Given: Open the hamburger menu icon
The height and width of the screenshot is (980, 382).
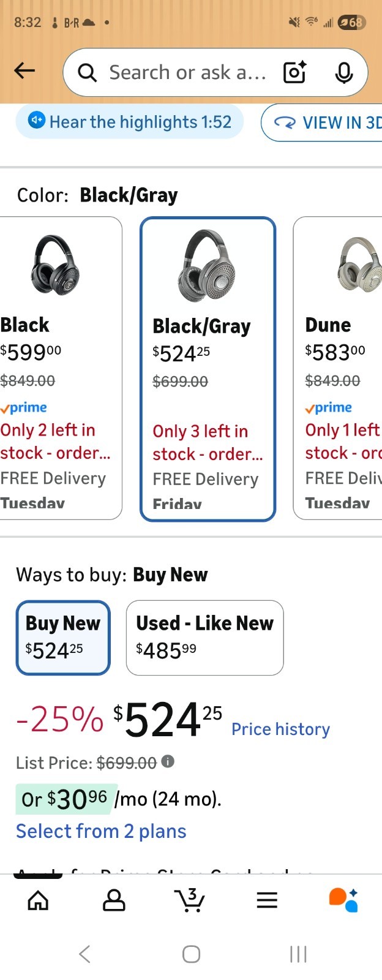Looking at the screenshot, I should 267,900.
